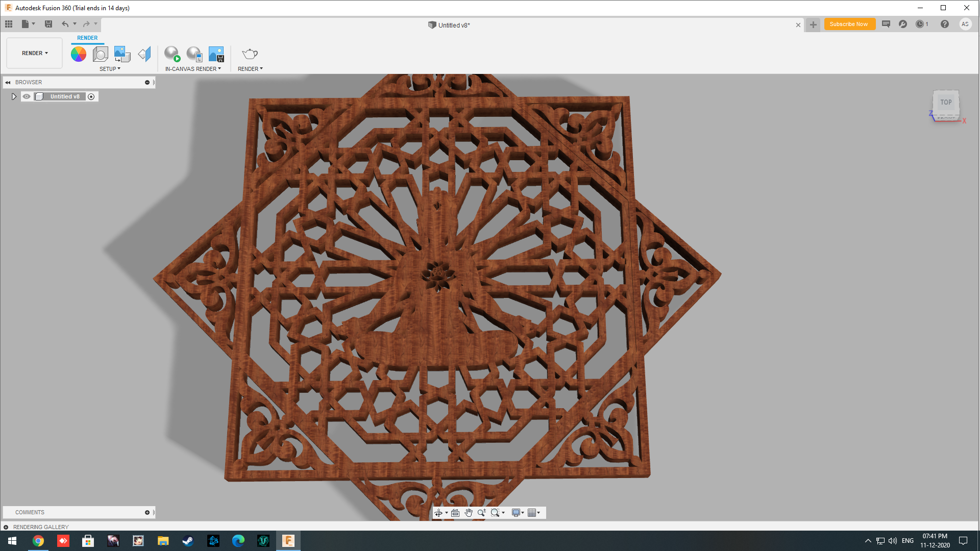Click the teapot Render icon
The height and width of the screenshot is (551, 980).
pos(250,54)
